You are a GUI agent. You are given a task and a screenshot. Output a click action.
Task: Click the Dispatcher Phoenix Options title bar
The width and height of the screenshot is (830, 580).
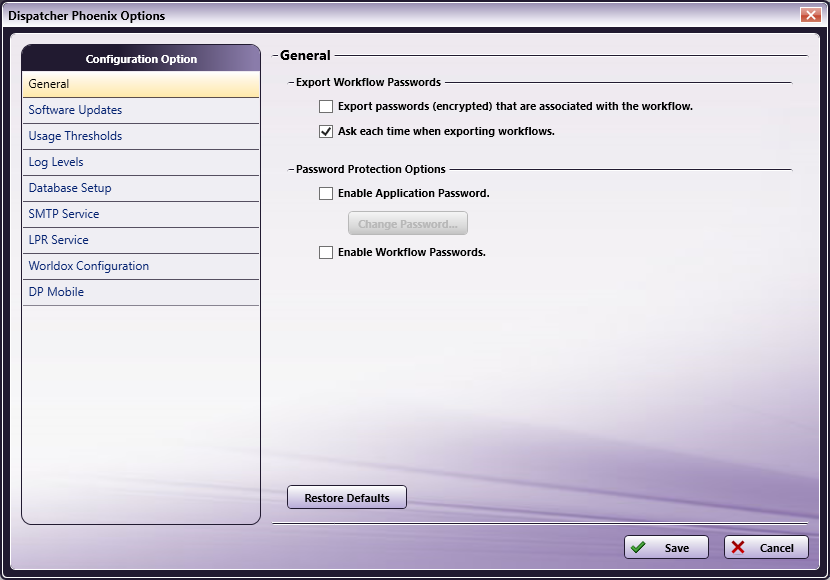click(x=400, y=16)
